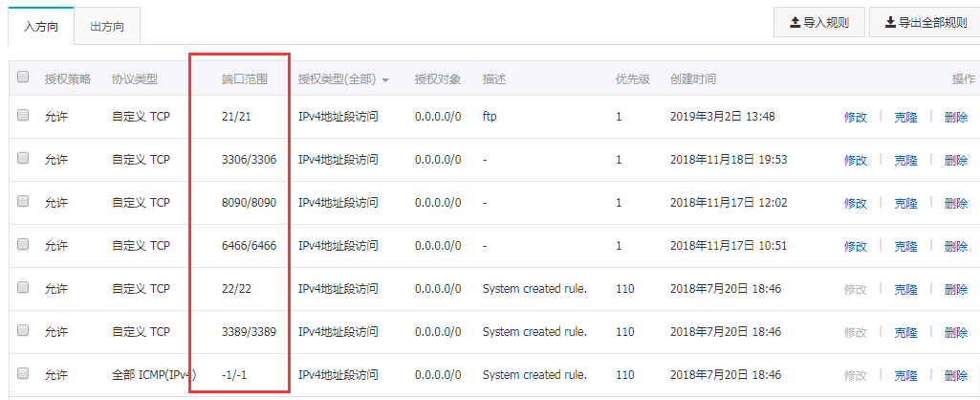980x400 pixels.
Task: Click 修改 for the 6466/6466 rule
Action: (856, 247)
